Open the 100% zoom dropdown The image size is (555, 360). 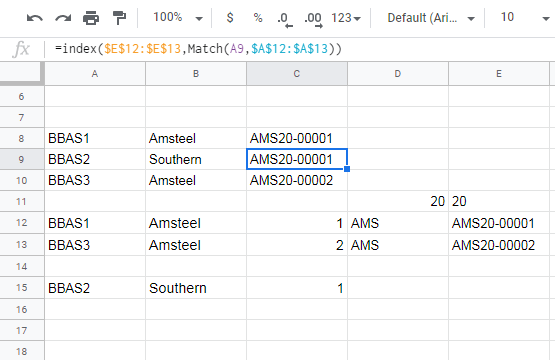(x=178, y=17)
